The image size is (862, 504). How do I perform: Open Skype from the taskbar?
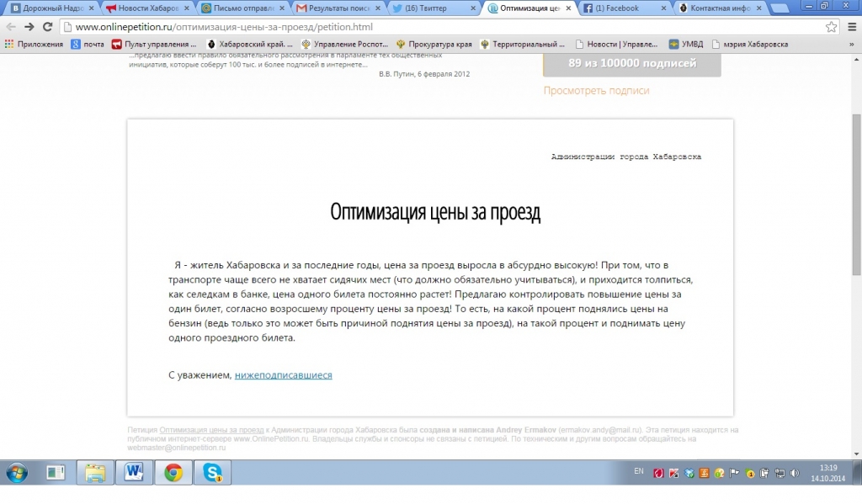point(211,473)
